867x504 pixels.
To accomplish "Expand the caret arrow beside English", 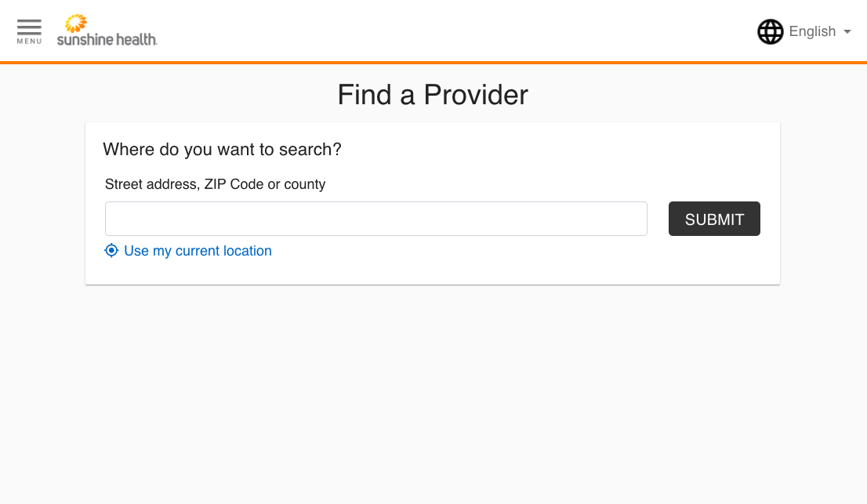I will point(847,32).
